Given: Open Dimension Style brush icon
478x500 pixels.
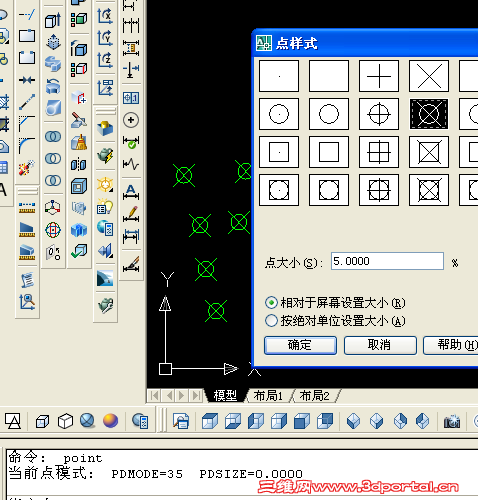Looking at the screenshot, I should pyautogui.click(x=131, y=264).
